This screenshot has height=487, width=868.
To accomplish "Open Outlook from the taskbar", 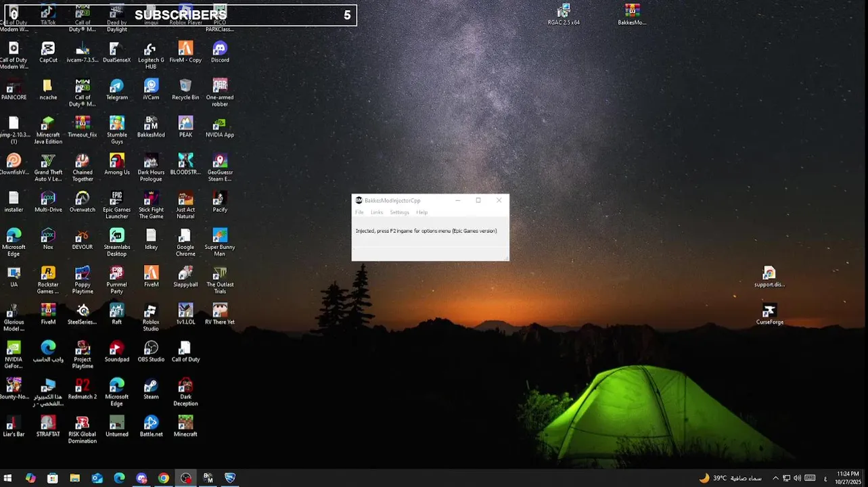I will point(97,478).
